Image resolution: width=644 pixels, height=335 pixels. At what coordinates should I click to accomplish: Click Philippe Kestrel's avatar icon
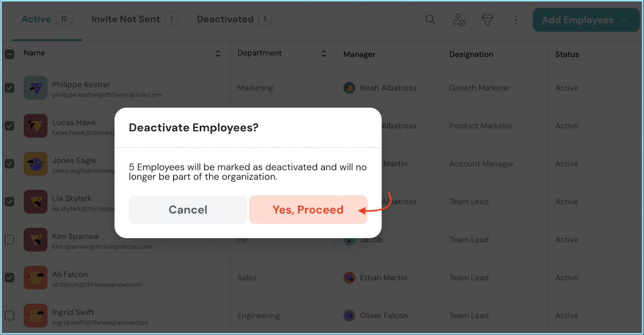pos(35,88)
